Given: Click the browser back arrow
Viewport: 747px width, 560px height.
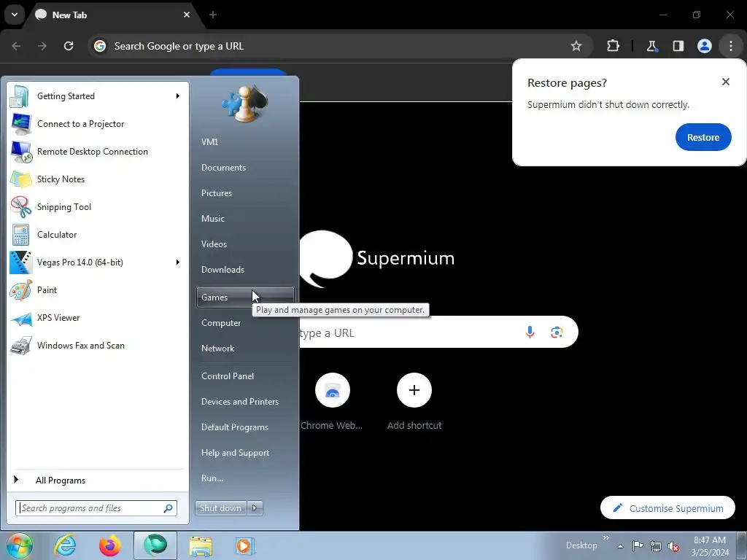Looking at the screenshot, I should 16,46.
